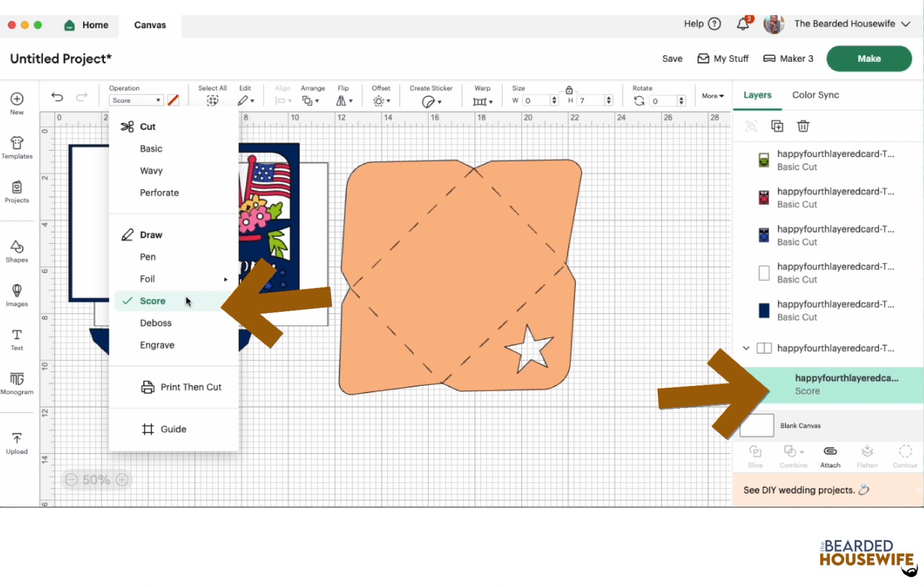
Task: Open notifications bell
Action: [x=743, y=24]
